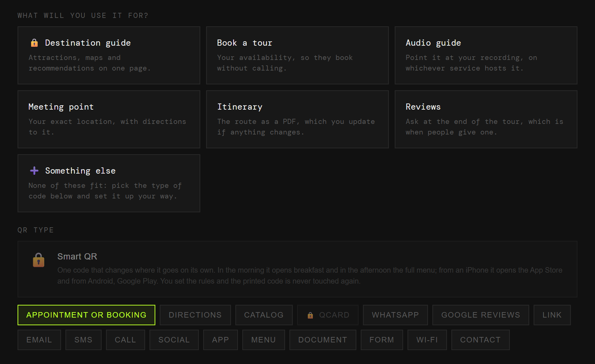Select Appointment or Booking QR type
The height and width of the screenshot is (364, 595).
coord(86,315)
